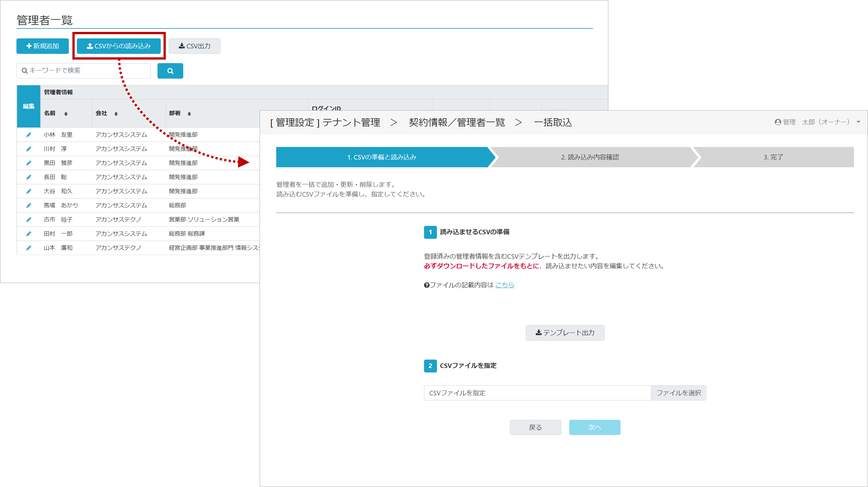This screenshot has width=868, height=487.
Task: Click the edit pencil for 馬場 あかり
Action: pyautogui.click(x=29, y=205)
